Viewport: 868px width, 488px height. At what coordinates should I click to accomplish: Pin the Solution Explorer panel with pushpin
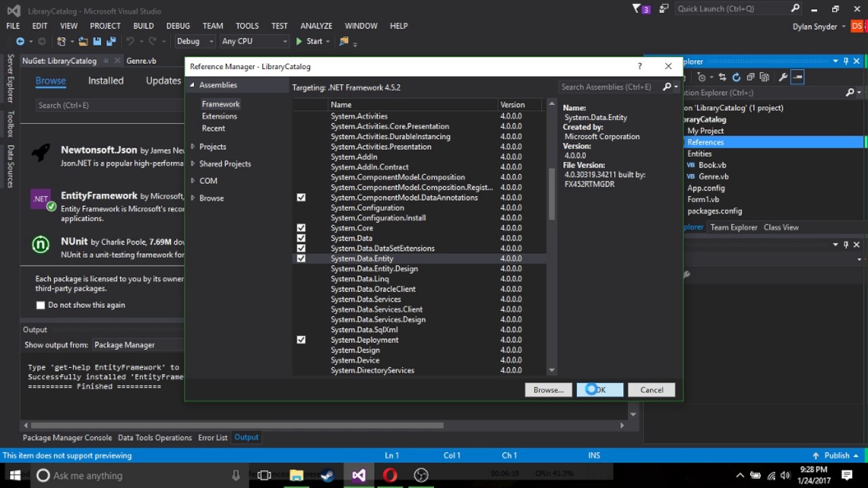point(846,62)
